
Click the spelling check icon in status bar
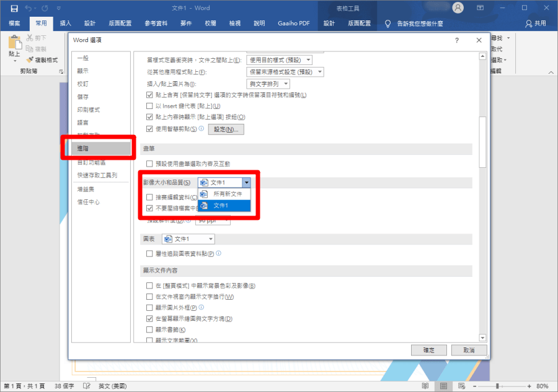pyautogui.click(x=86, y=386)
